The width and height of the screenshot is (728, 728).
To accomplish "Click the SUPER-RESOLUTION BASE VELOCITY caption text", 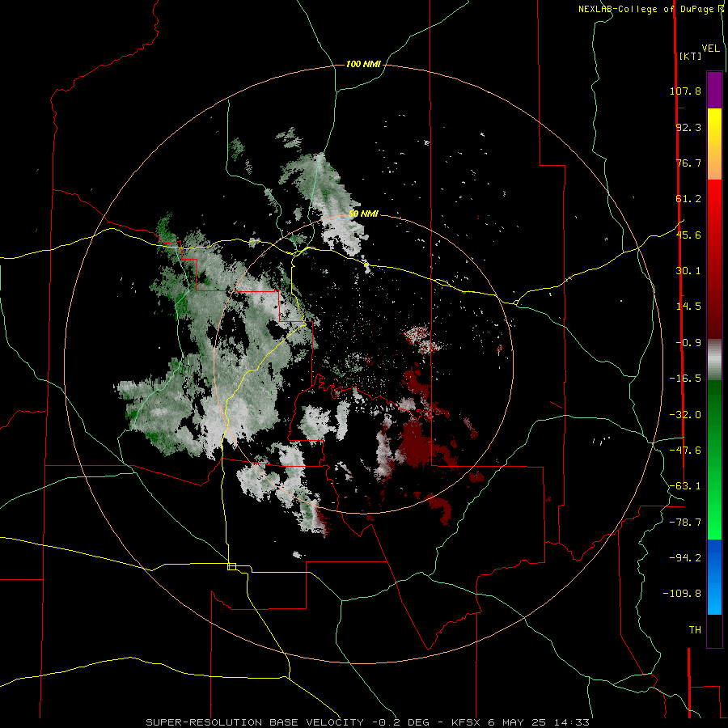I will [255, 722].
